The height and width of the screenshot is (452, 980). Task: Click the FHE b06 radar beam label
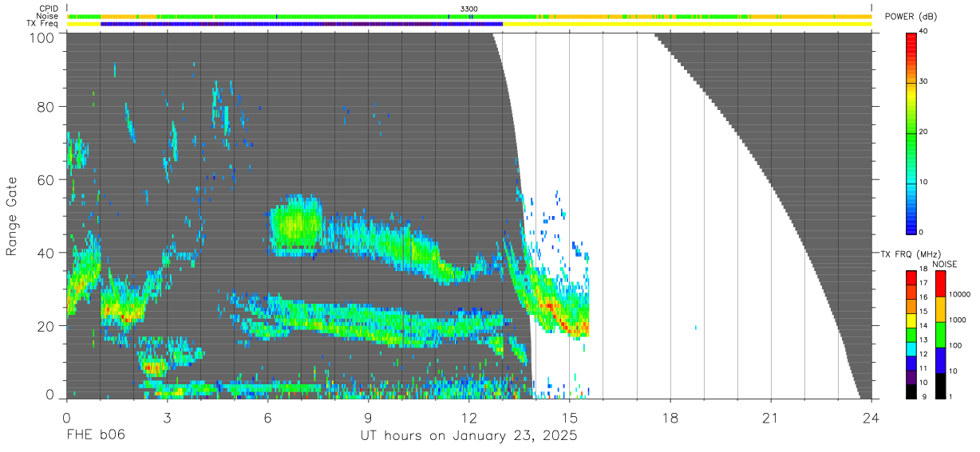(x=95, y=436)
